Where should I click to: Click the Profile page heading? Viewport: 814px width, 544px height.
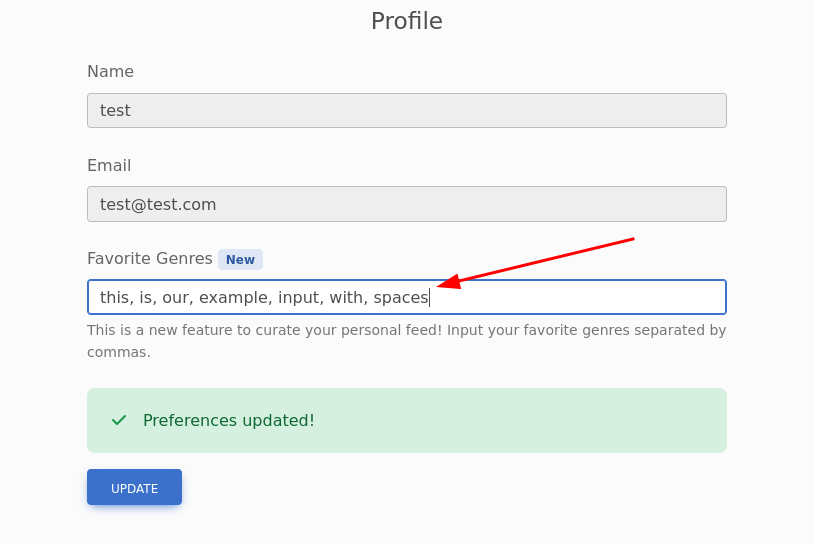click(x=406, y=21)
